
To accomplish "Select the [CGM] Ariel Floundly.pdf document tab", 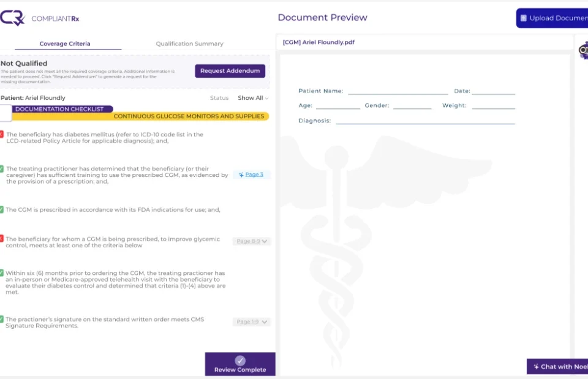I will tap(318, 42).
